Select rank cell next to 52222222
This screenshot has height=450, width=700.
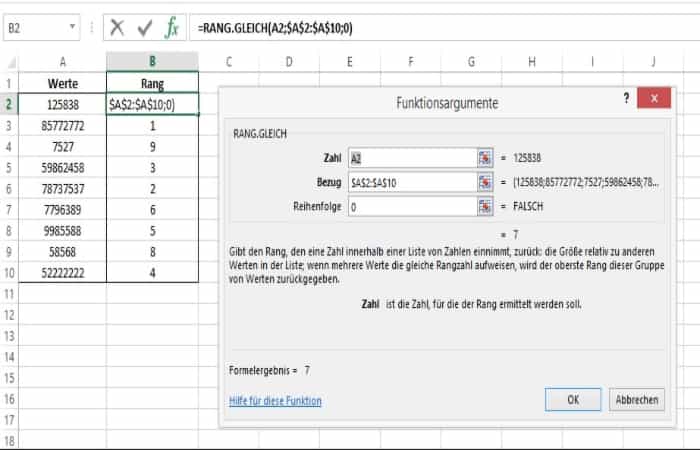coord(152,273)
